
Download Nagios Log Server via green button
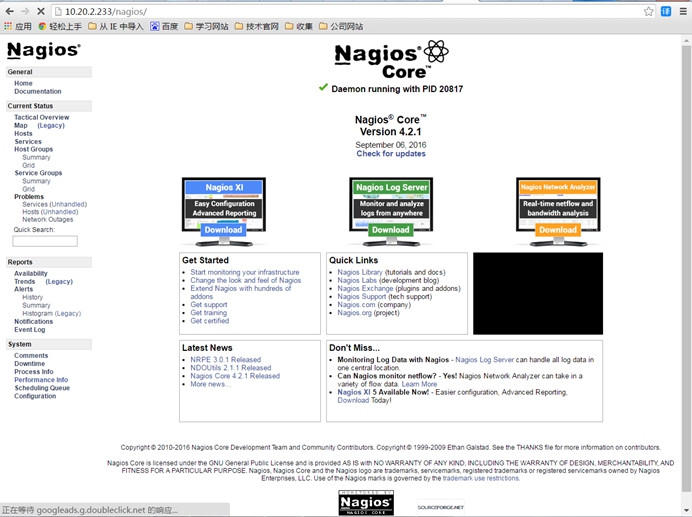[391, 230]
